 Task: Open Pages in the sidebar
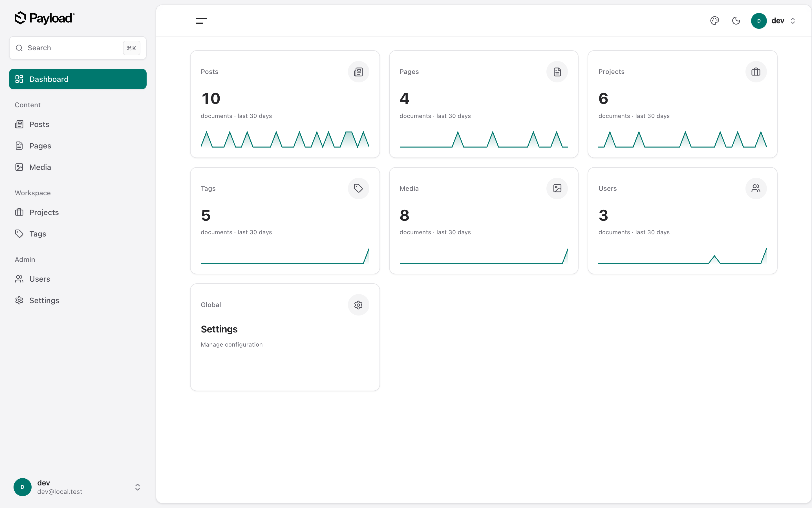click(78, 146)
